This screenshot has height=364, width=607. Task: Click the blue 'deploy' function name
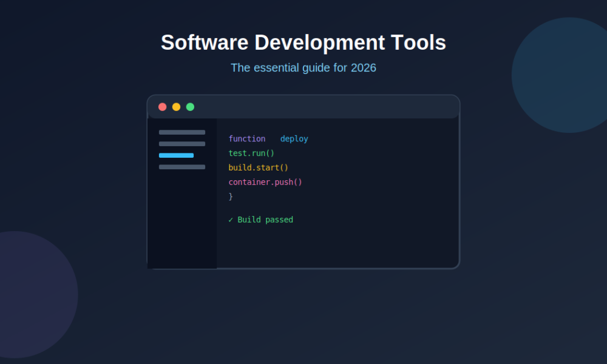tap(294, 138)
